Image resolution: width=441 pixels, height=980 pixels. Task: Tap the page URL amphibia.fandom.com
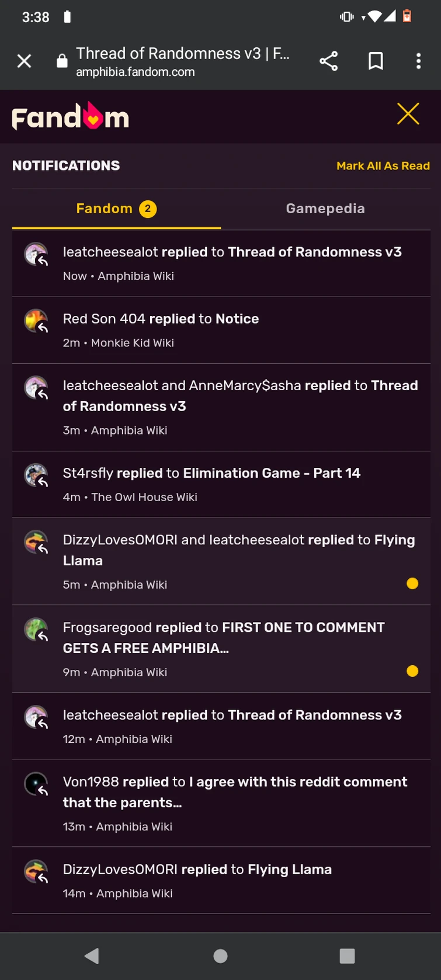point(136,72)
